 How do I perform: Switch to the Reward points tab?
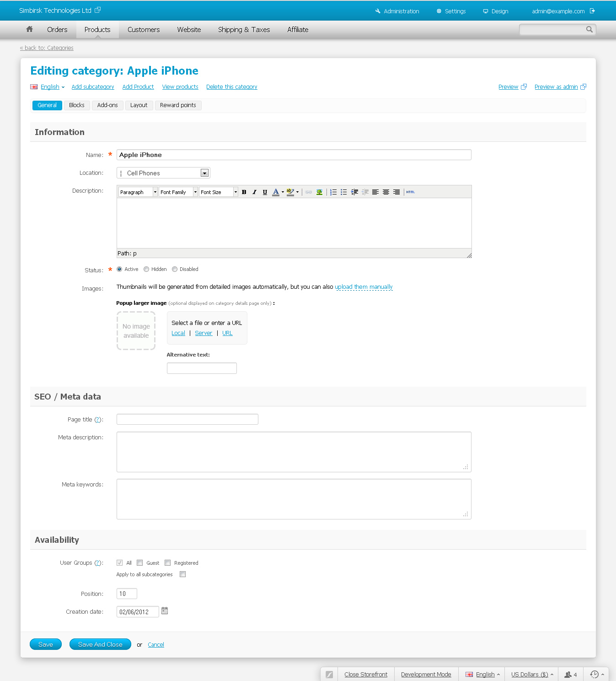(x=178, y=105)
